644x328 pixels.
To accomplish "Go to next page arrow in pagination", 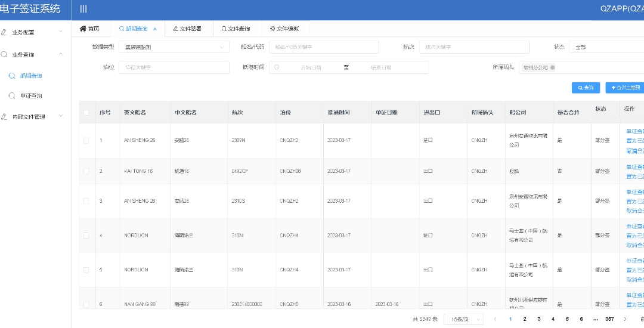I will [625, 319].
